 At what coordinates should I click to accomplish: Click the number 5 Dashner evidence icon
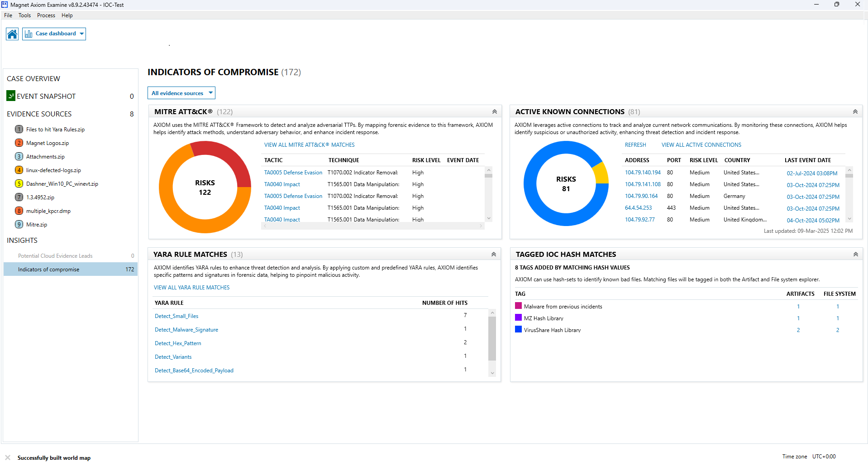19,184
